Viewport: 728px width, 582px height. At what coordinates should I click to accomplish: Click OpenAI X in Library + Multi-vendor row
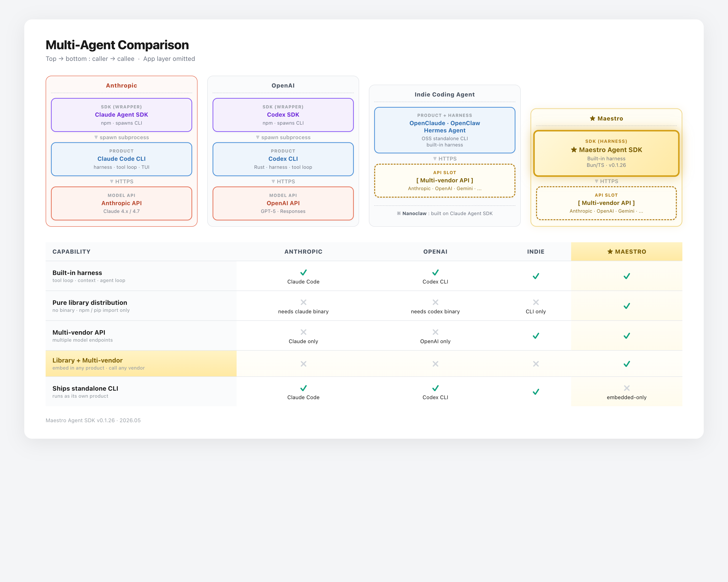(436, 364)
